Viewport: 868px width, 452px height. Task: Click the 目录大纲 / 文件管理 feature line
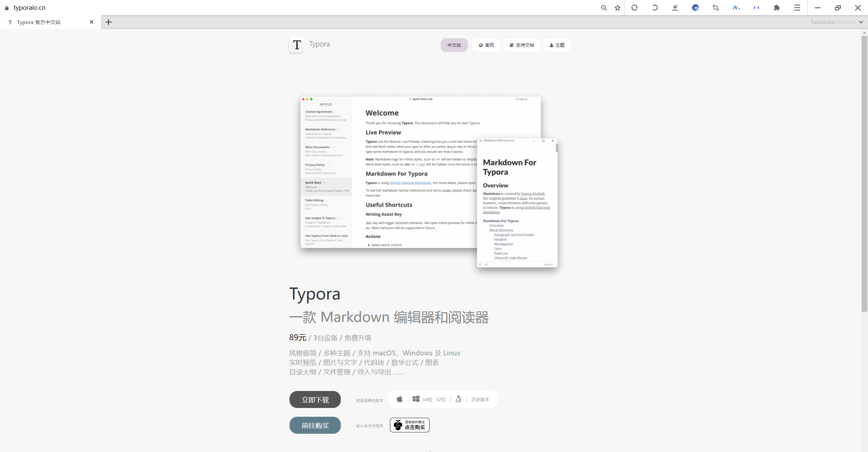(x=347, y=372)
